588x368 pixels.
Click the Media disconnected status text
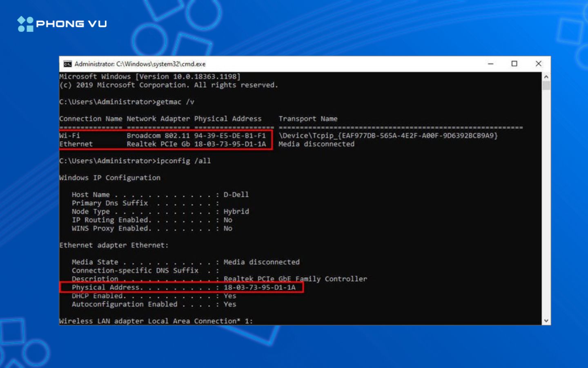tap(316, 144)
